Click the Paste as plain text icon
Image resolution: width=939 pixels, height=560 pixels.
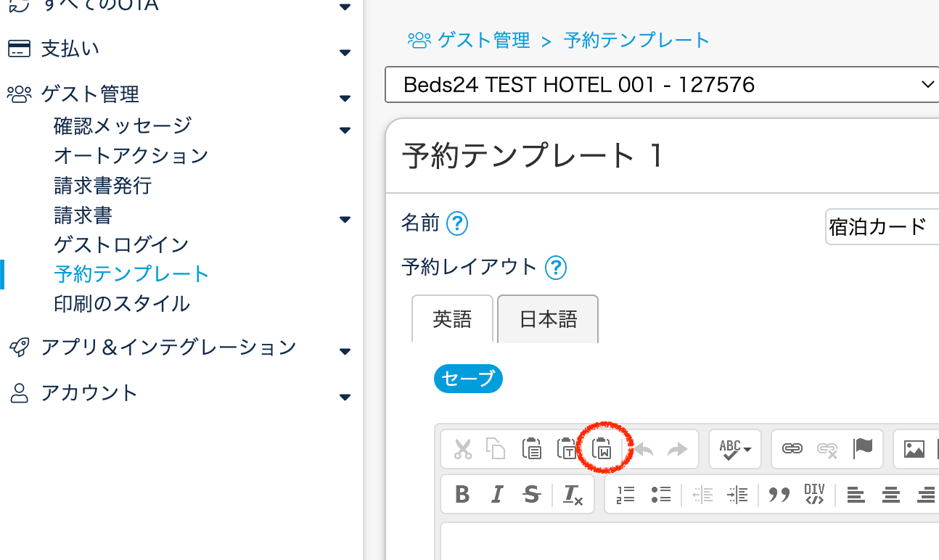click(x=566, y=449)
